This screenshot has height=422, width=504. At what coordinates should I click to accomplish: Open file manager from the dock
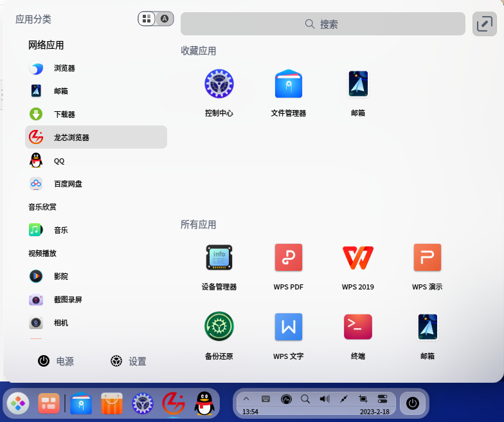(x=81, y=403)
